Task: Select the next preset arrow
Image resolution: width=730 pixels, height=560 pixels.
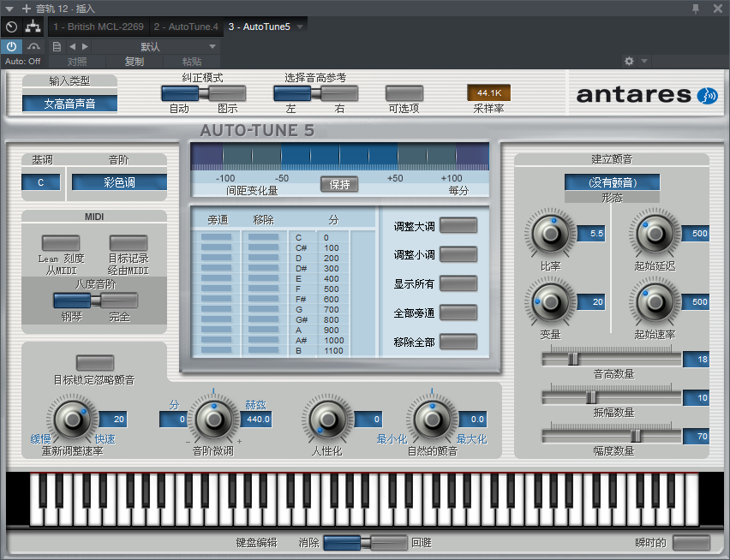Action: (x=85, y=46)
